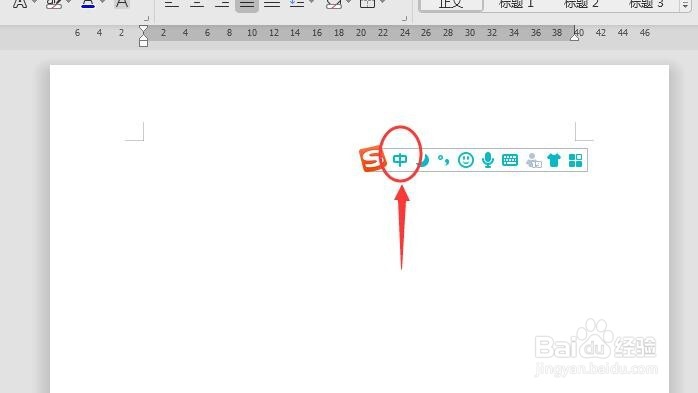This screenshot has width=698, height=393.
Task: Open the Sogou toolbox grid icon
Action: 576,160
